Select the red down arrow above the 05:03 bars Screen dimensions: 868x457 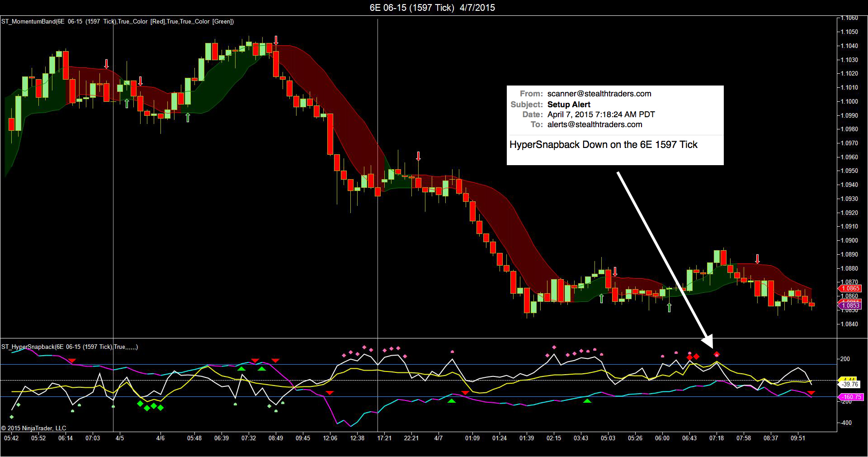tap(615, 272)
